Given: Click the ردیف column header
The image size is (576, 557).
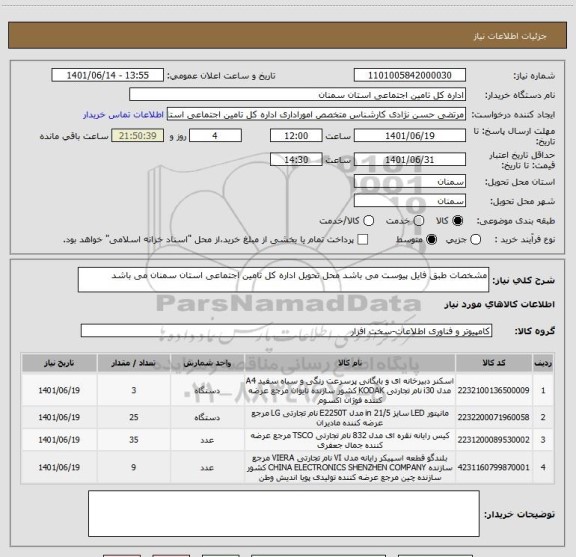Looking at the screenshot, I should coord(543,363).
